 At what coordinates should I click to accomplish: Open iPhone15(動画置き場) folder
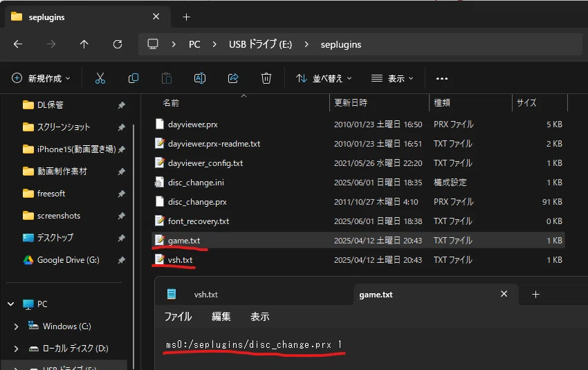[x=77, y=149]
